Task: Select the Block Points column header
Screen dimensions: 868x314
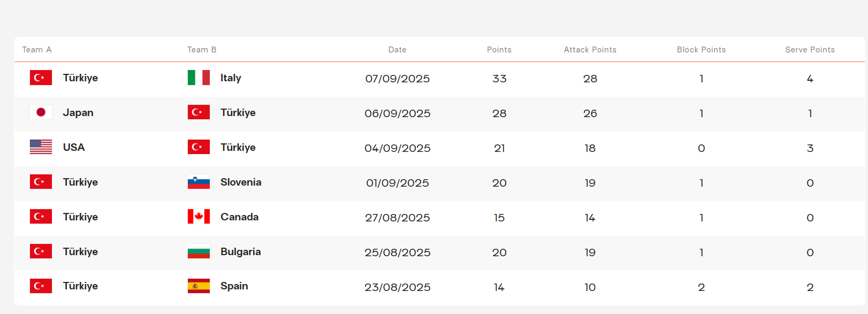Action: 701,50
